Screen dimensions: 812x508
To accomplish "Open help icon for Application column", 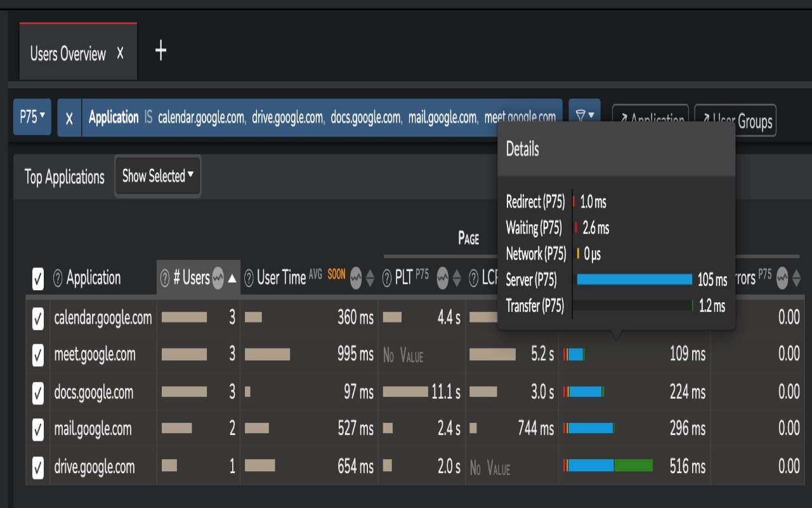I will click(x=58, y=278).
